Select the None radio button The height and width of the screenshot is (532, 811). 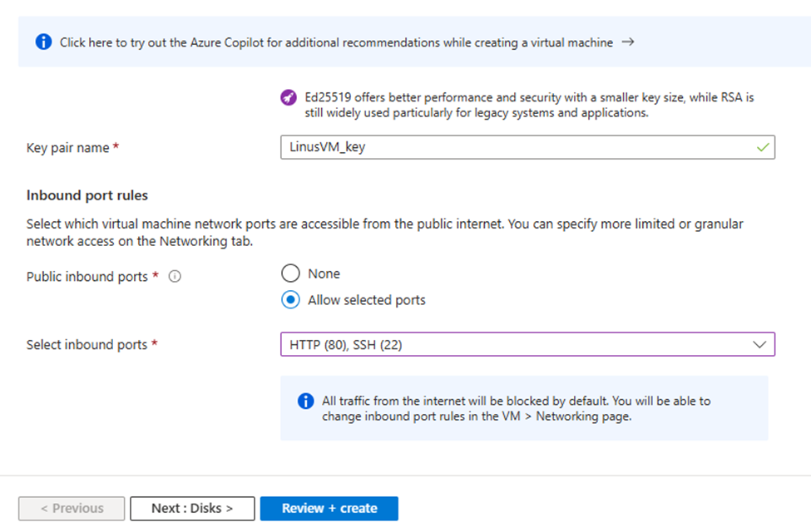point(290,273)
